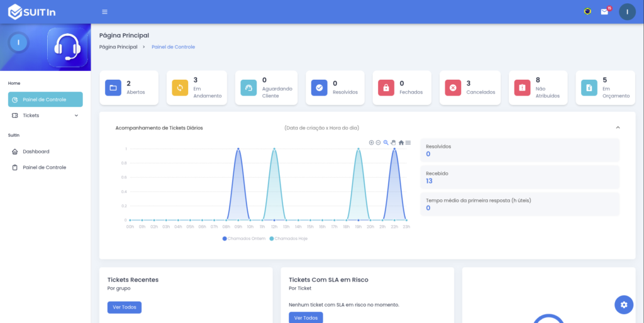
Task: Open the user avatar in top-right
Action: pyautogui.click(x=627, y=12)
